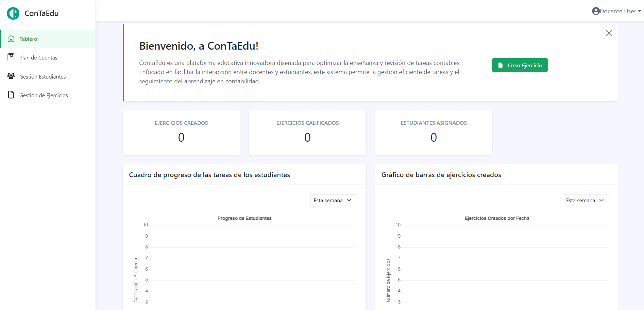Switch to the Plan de Cuentas section
The height and width of the screenshot is (310, 644).
coord(38,57)
